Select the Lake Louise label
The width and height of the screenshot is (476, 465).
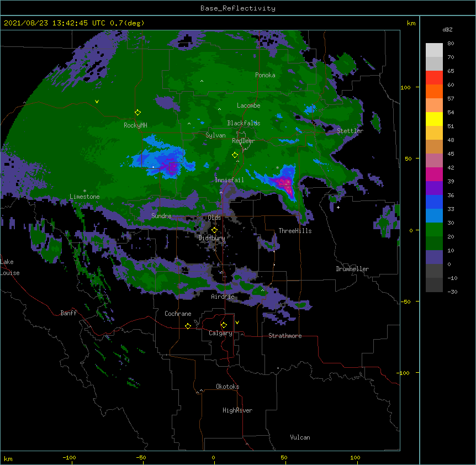coord(10,267)
